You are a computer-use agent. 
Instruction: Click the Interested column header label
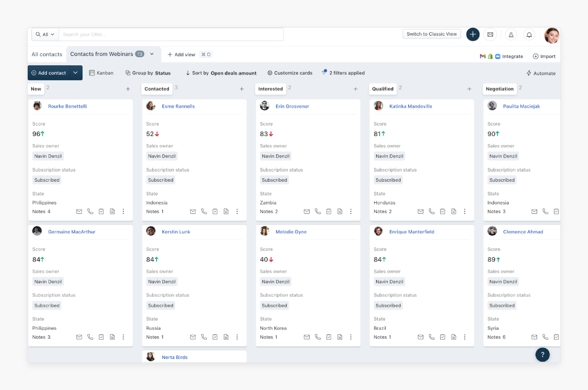point(270,89)
